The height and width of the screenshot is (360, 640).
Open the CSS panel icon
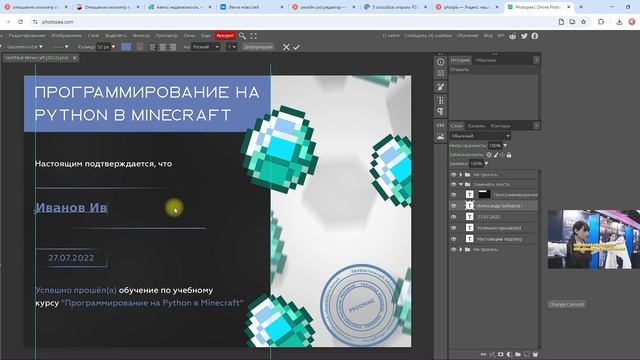click(x=440, y=125)
